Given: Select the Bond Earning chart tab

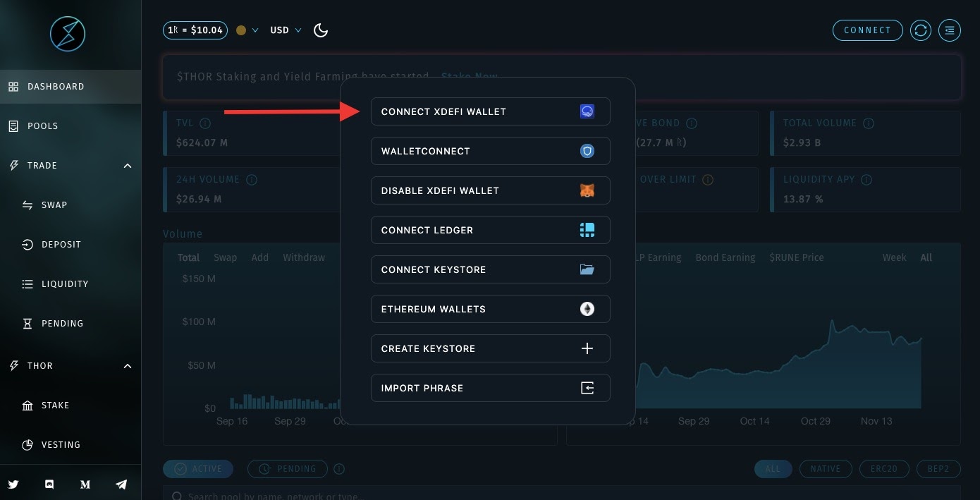Looking at the screenshot, I should click(x=725, y=257).
